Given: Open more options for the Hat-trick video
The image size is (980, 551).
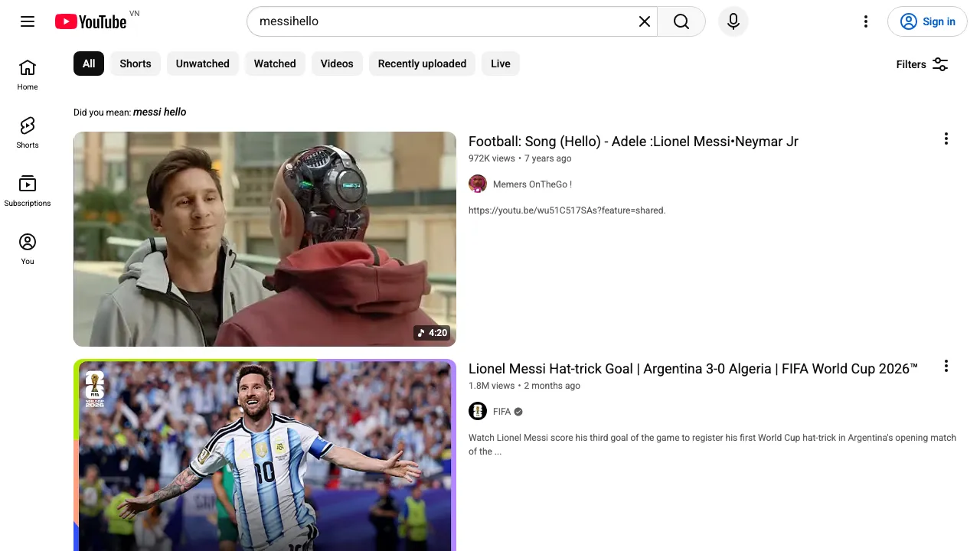Looking at the screenshot, I should [x=946, y=366].
